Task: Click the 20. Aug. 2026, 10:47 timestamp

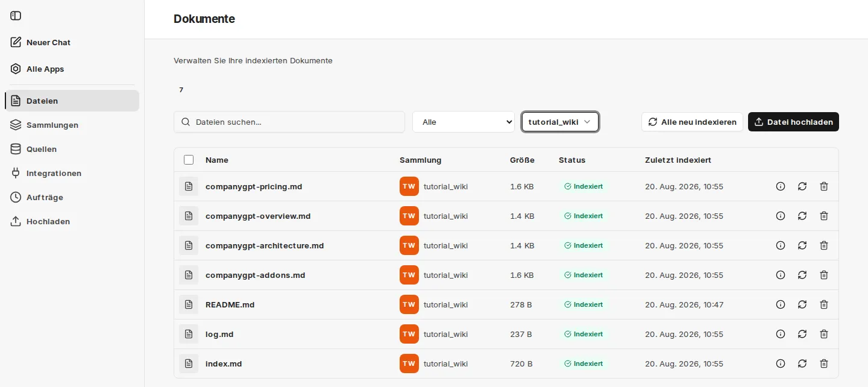Action: pyautogui.click(x=684, y=304)
